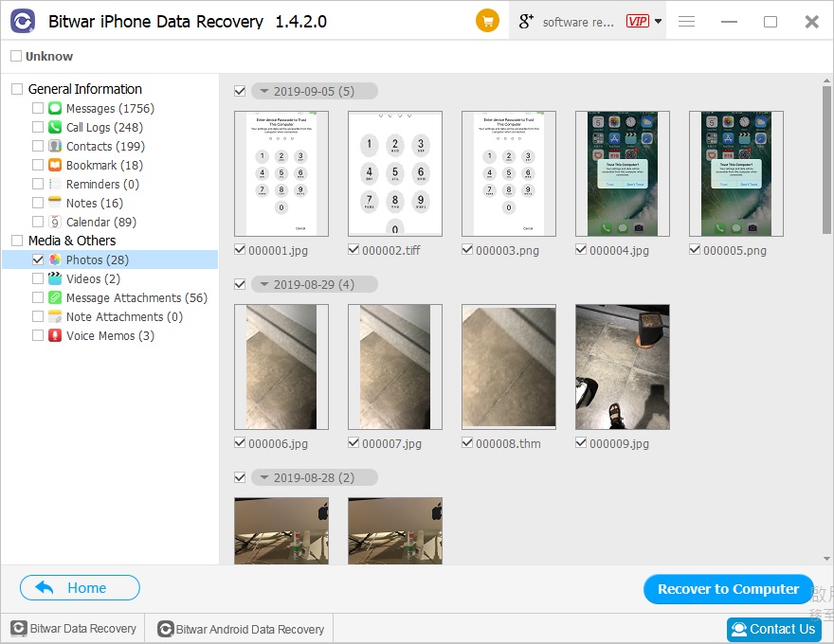
Task: Open thumbnail of 000004.jpg home screen
Action: [x=623, y=173]
